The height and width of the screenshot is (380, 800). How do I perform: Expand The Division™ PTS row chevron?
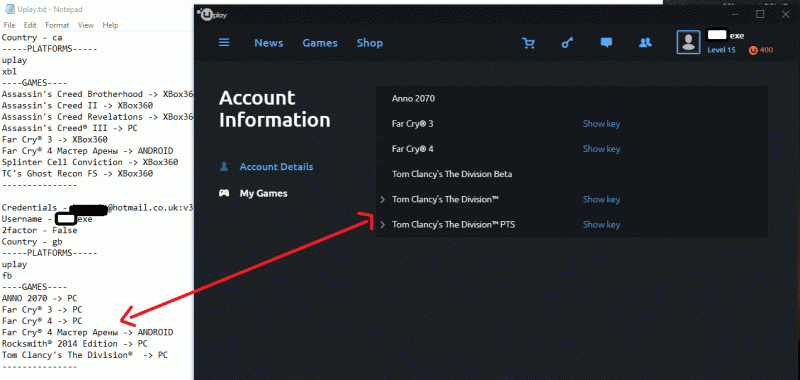click(x=383, y=224)
